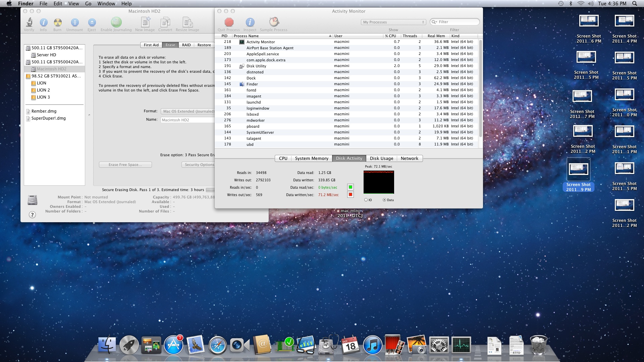Open Safari from the Dock

[217, 346]
